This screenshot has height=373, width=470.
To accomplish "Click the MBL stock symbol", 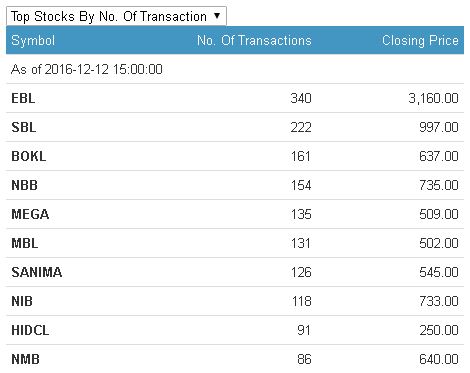I will click(24, 243).
